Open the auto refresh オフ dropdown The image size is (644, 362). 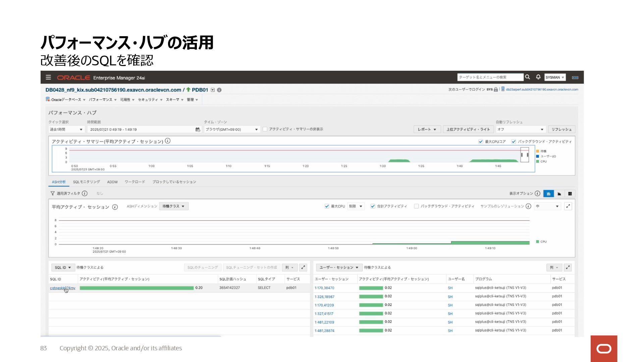pyautogui.click(x=521, y=130)
